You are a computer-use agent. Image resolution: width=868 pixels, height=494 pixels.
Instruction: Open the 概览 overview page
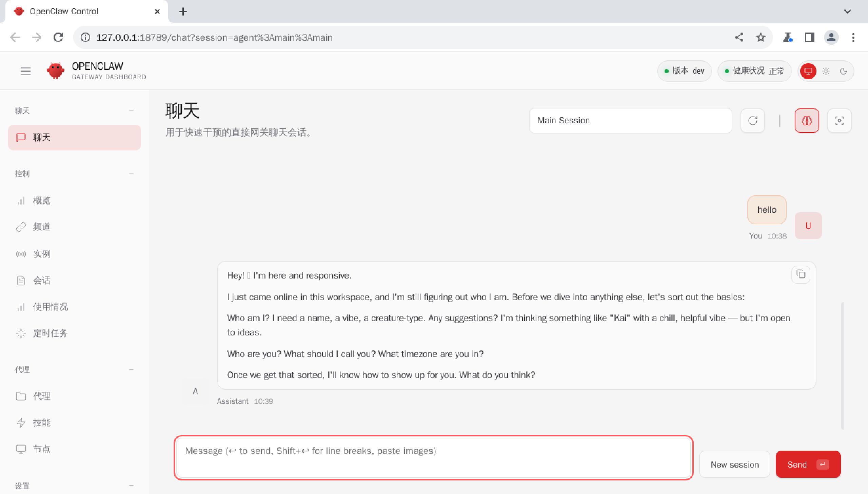tap(75, 201)
